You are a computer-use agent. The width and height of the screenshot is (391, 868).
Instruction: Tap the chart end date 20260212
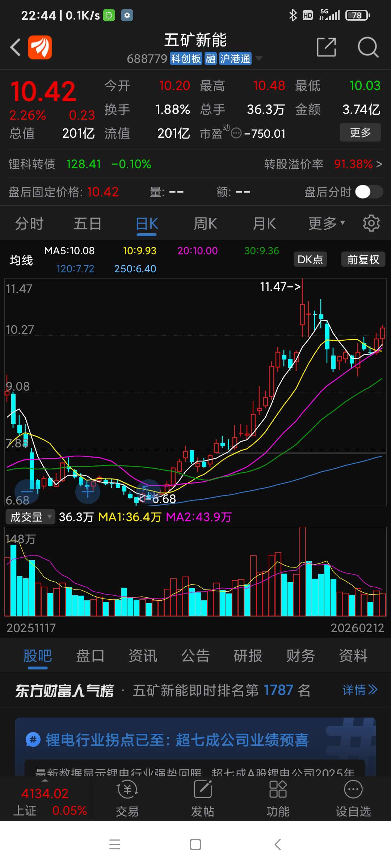click(357, 628)
